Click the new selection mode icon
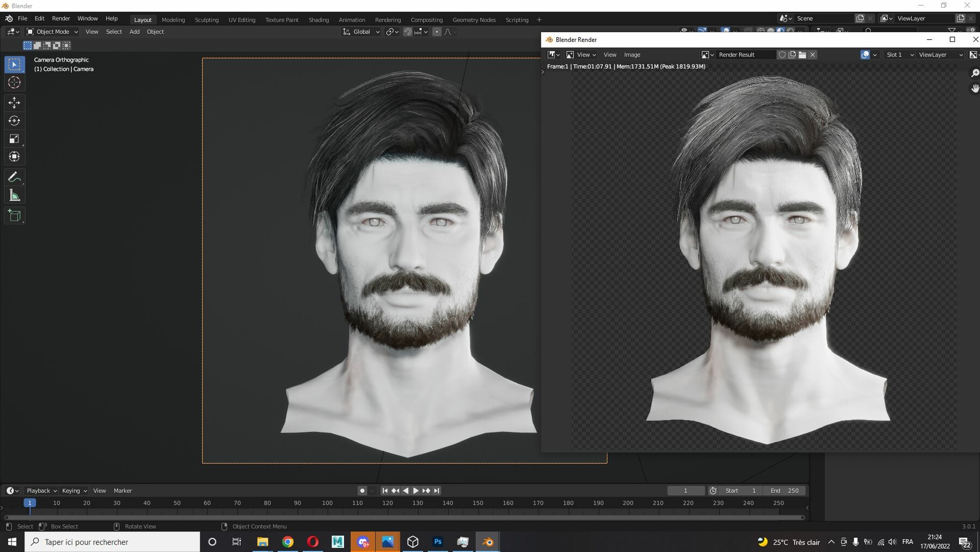 (27, 45)
